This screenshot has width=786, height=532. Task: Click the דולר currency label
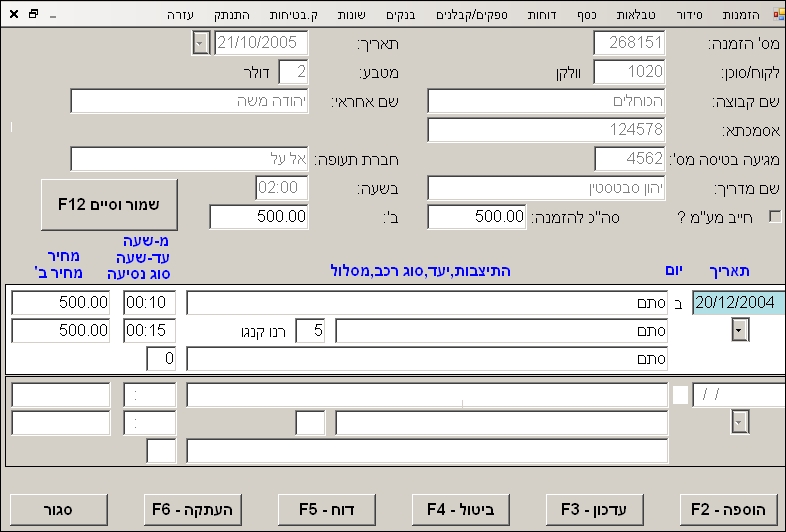[x=257, y=73]
